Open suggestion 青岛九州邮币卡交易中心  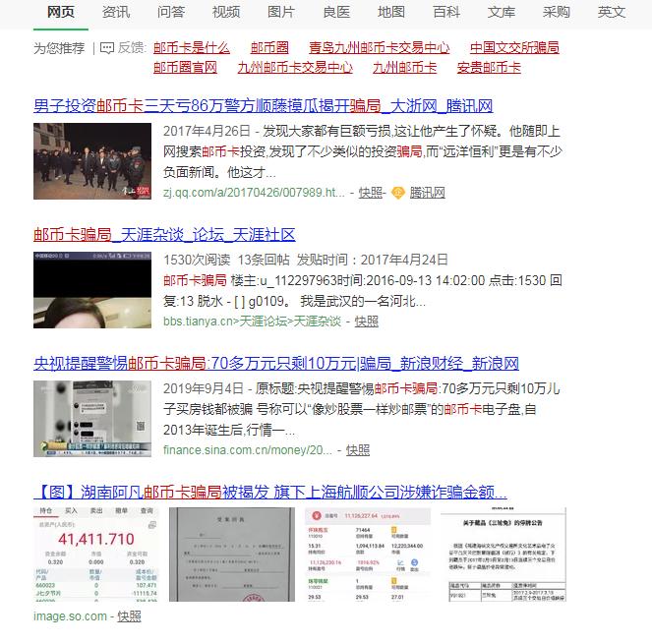coord(380,48)
